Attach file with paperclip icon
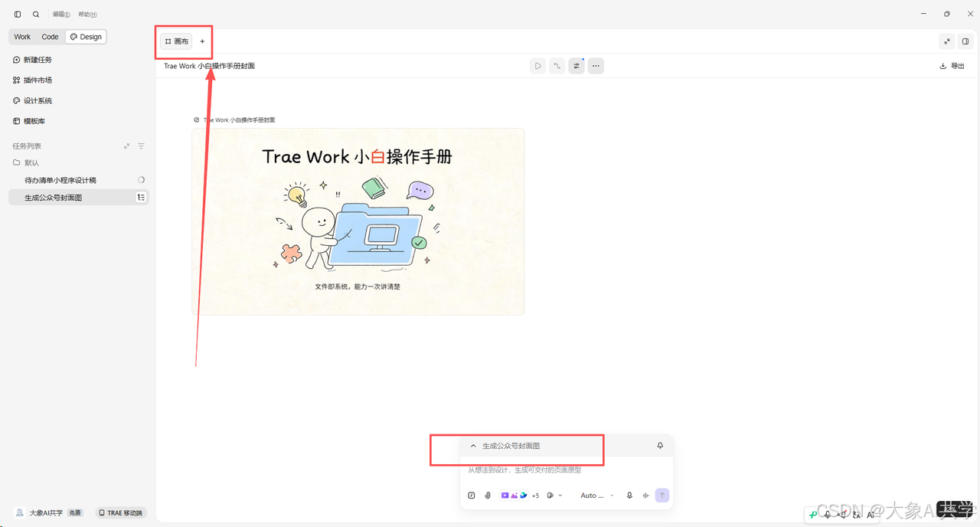 488,496
